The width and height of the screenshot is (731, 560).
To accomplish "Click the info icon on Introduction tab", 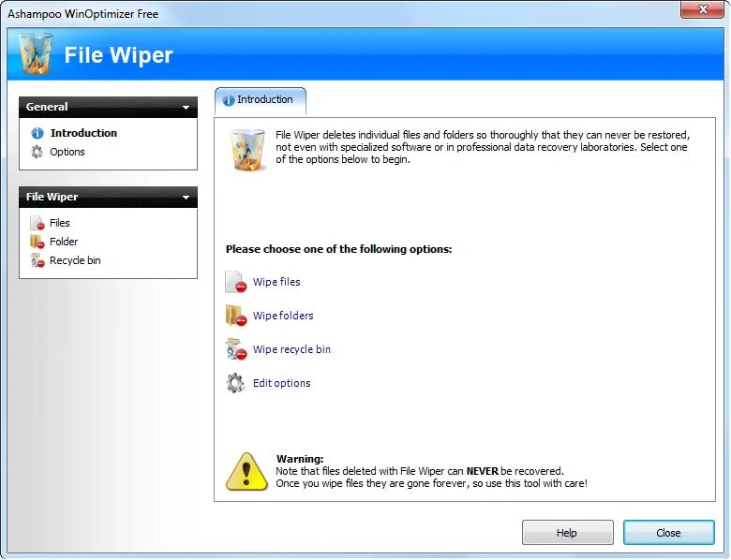I will coord(229,100).
